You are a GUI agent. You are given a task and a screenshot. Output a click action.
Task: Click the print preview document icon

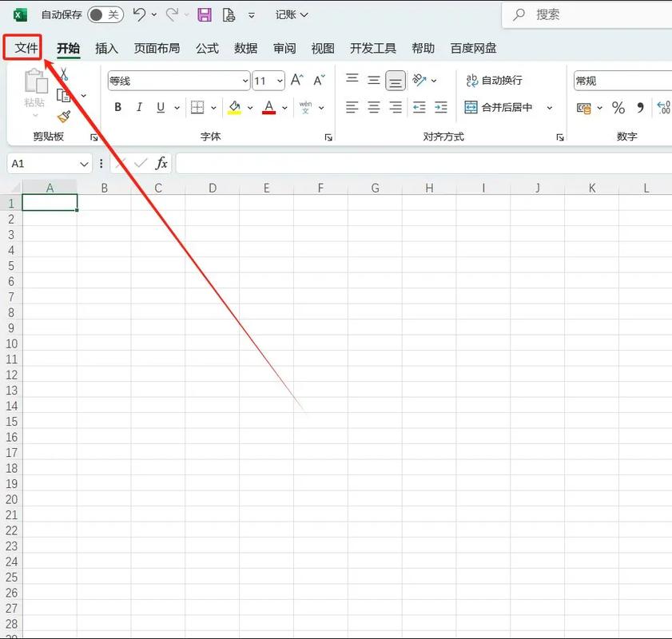[x=229, y=15]
